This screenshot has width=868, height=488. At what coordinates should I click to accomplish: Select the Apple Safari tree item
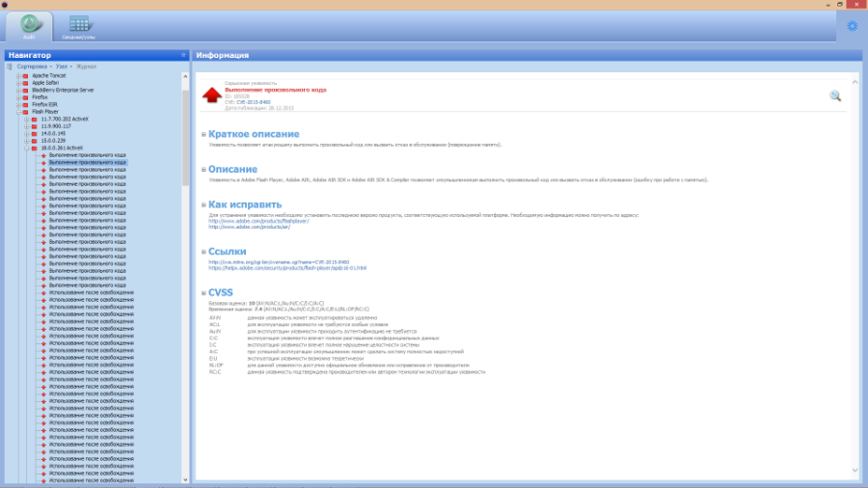[45, 83]
